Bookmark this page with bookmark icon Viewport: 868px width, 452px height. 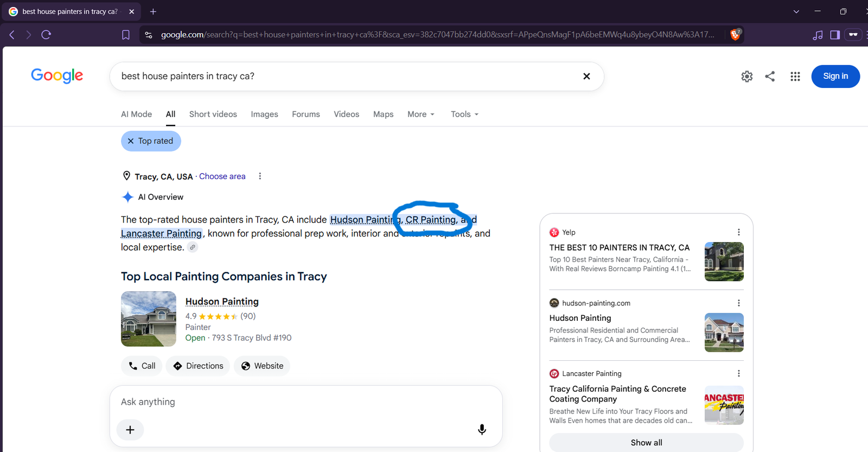(125, 35)
